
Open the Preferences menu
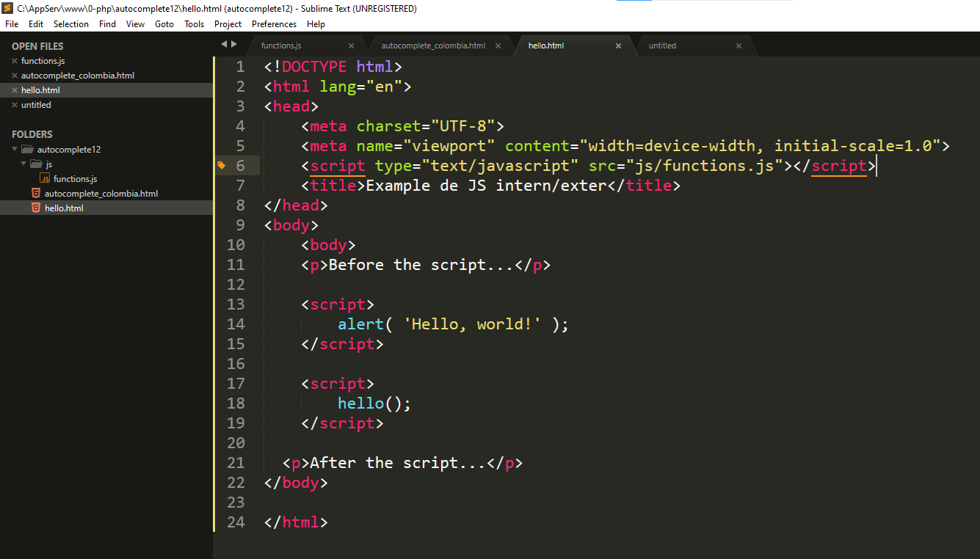point(275,24)
